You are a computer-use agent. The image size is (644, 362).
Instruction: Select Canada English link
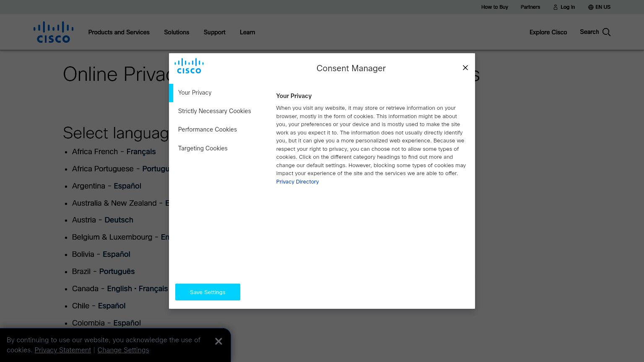point(119,289)
